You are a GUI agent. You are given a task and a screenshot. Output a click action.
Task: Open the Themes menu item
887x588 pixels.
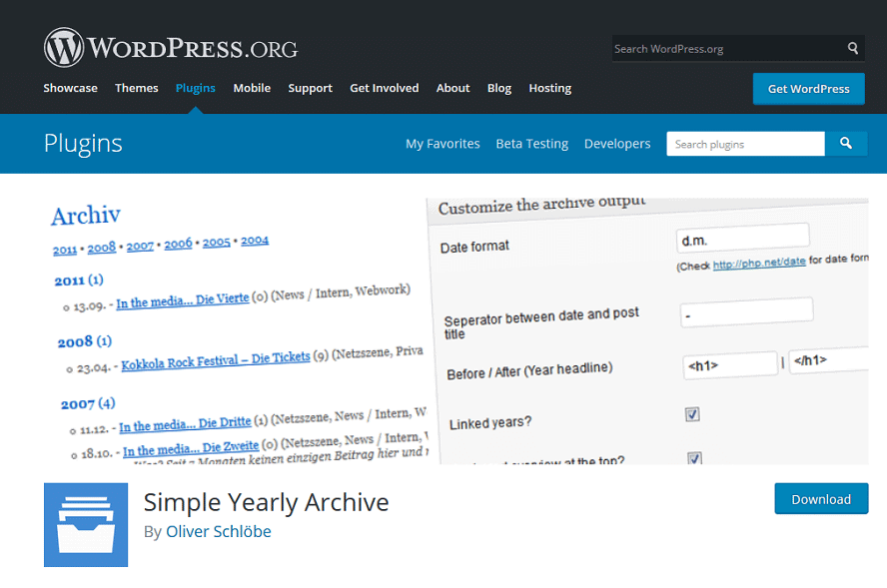click(x=136, y=88)
